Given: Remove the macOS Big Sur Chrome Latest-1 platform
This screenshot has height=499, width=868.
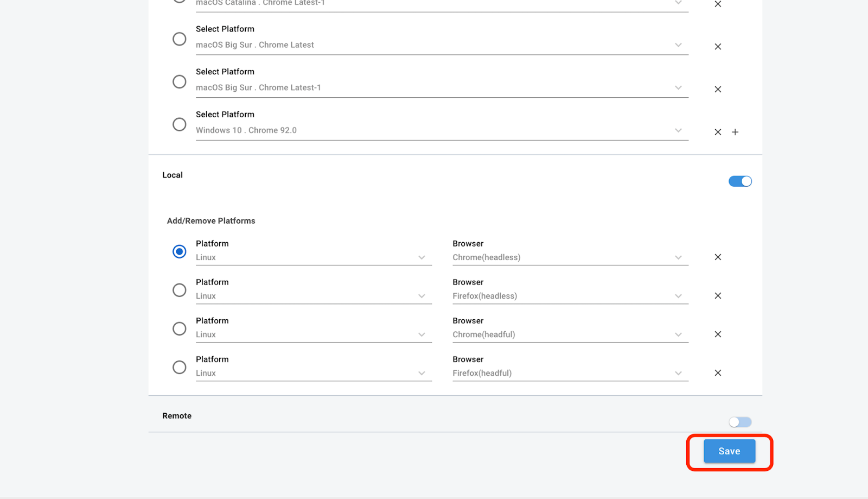Looking at the screenshot, I should (x=718, y=90).
